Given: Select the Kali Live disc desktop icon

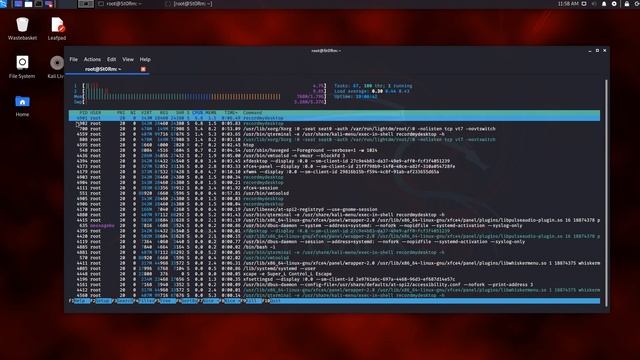Looking at the screenshot, I should [x=56, y=67].
